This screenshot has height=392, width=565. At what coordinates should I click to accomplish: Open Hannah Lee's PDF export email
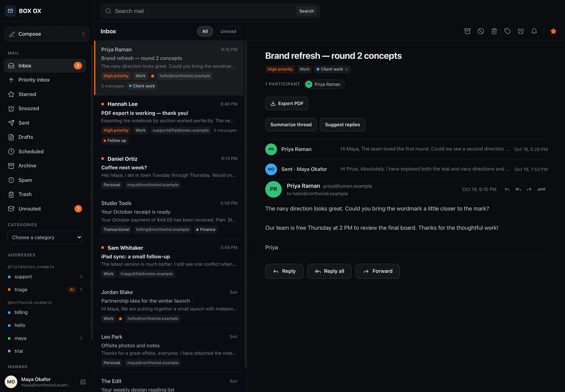(169, 122)
